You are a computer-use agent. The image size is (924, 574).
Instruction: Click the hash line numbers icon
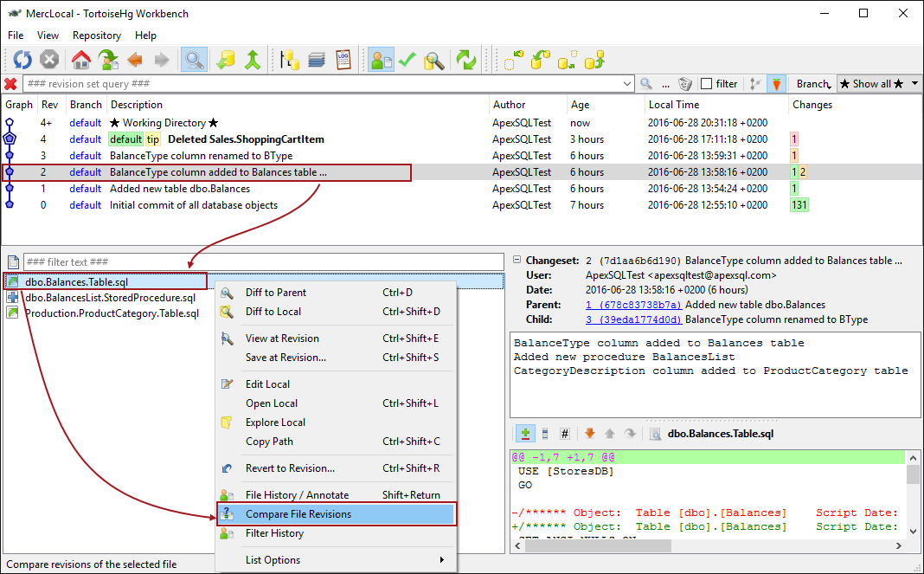[565, 434]
